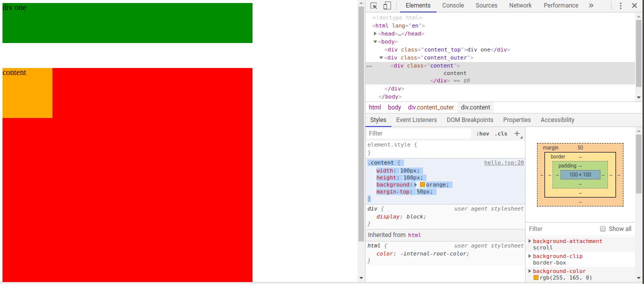Open the hello.jsp:20 source link

tap(504, 162)
